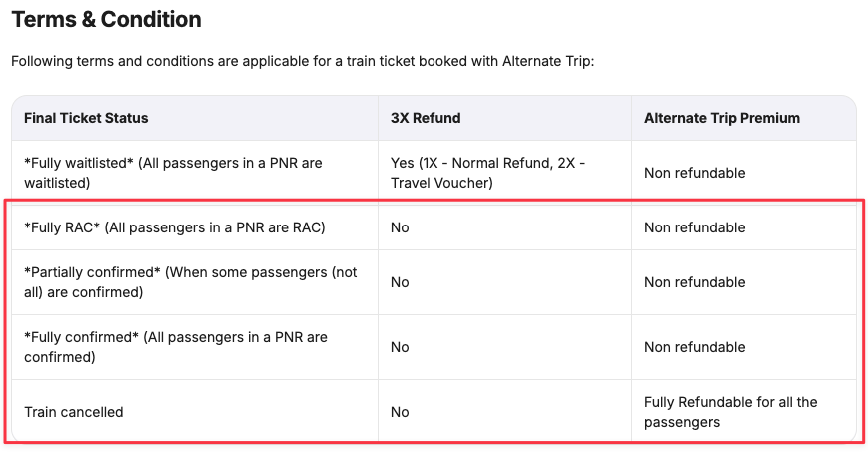Select the "3X Refund" column header

[x=426, y=118]
